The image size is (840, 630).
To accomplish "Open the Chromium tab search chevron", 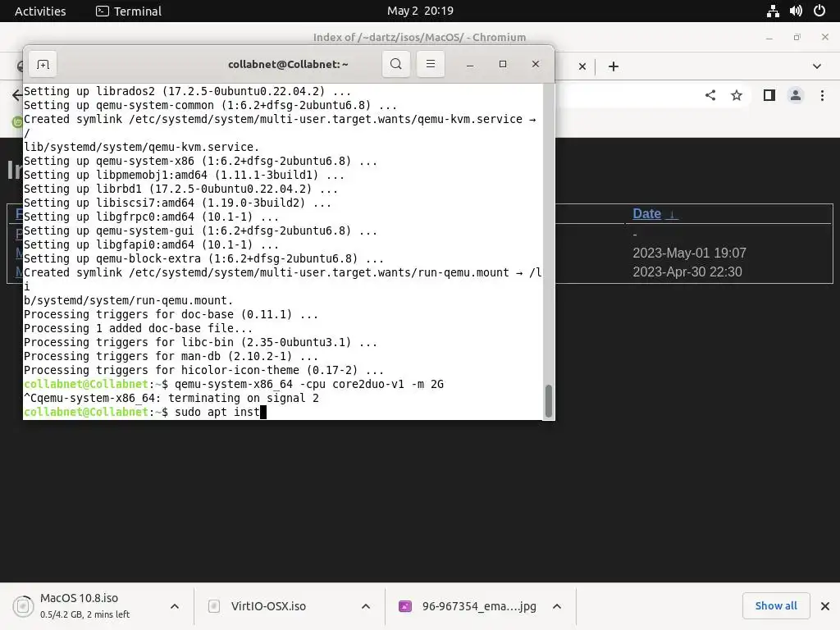I will click(816, 66).
